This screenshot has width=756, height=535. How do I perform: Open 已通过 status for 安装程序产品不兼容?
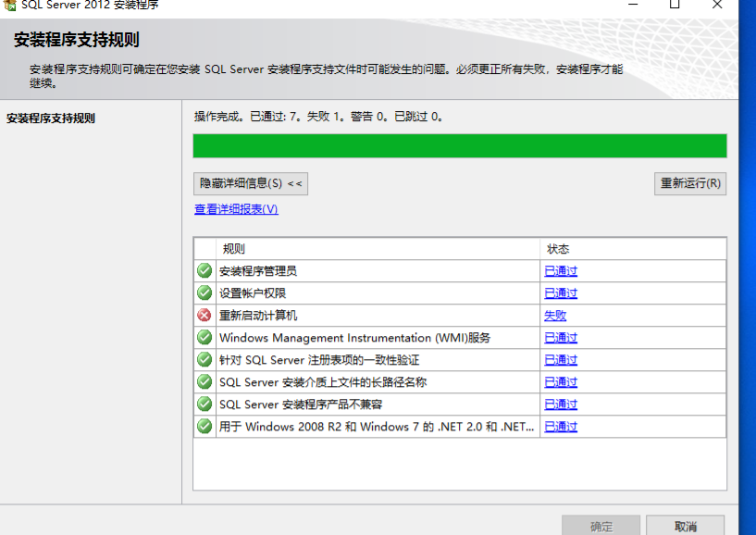coord(561,404)
